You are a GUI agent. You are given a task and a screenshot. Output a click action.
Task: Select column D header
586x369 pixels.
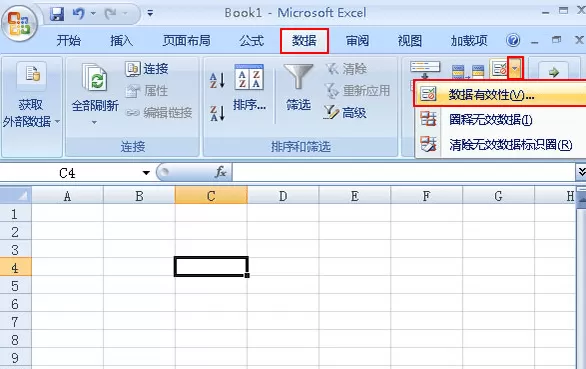click(x=283, y=196)
